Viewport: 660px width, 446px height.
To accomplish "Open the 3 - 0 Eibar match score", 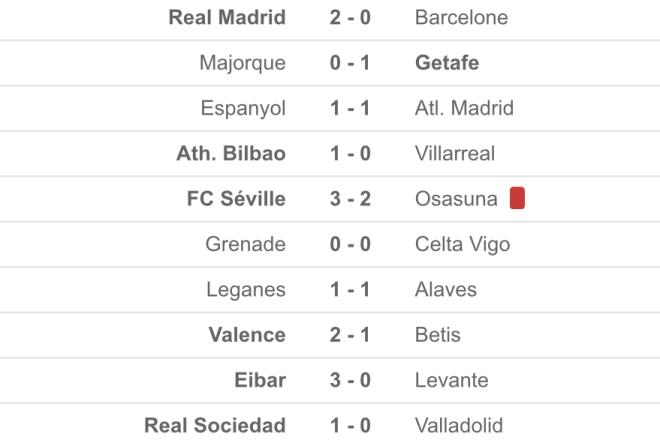I will click(350, 380).
